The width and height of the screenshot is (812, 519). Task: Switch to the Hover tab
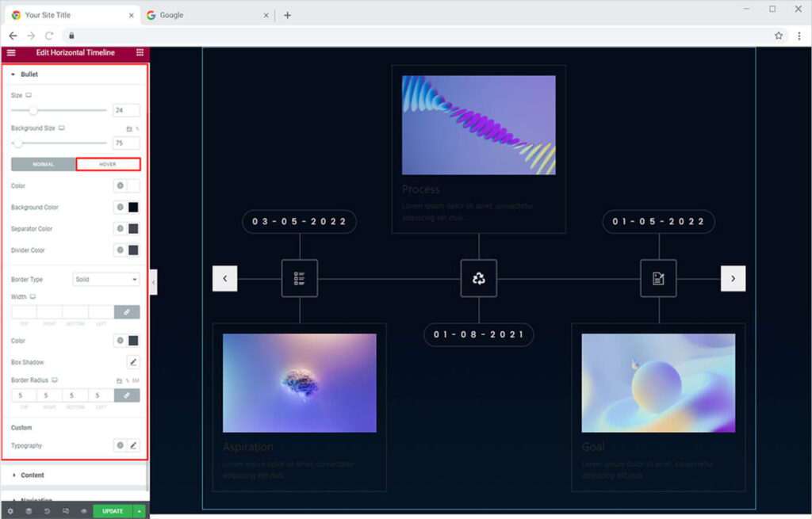pyautogui.click(x=108, y=164)
